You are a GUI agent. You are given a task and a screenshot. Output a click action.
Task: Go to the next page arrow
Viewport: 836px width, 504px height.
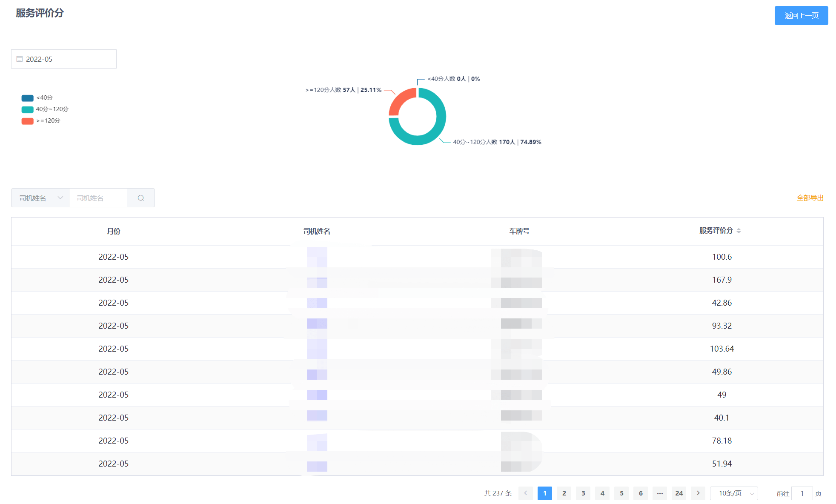coord(698,493)
